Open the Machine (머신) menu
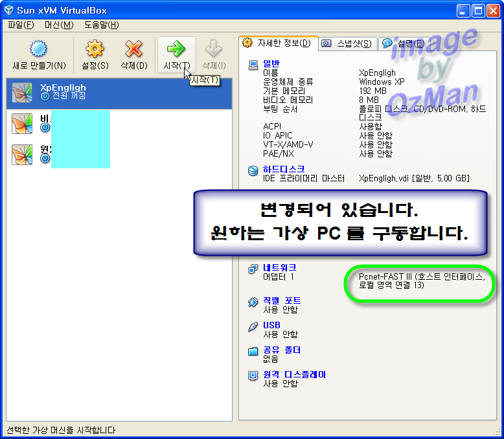The image size is (504, 439). pyautogui.click(x=59, y=25)
